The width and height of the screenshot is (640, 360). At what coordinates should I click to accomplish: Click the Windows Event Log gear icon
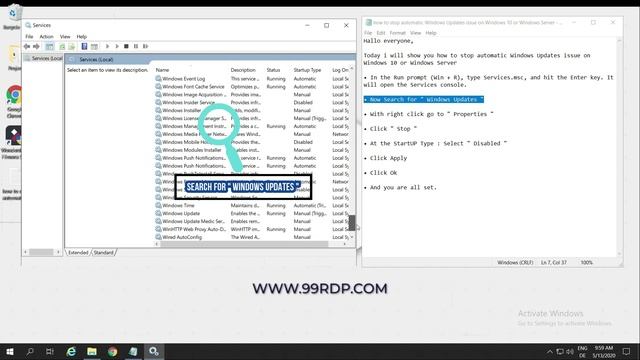(x=158, y=79)
